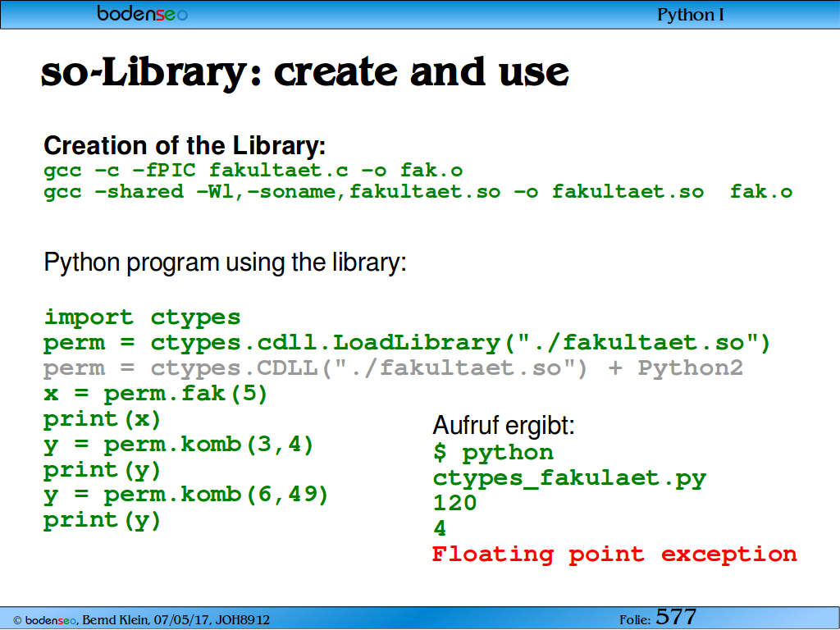Click the red 'Floating point exception' text
Viewport: 840px width, 630px height.
pyautogui.click(x=614, y=554)
